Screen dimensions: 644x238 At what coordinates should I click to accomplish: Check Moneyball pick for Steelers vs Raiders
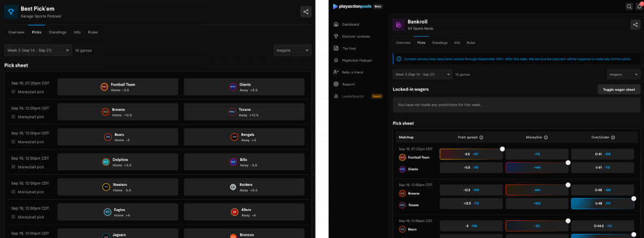click(13, 192)
